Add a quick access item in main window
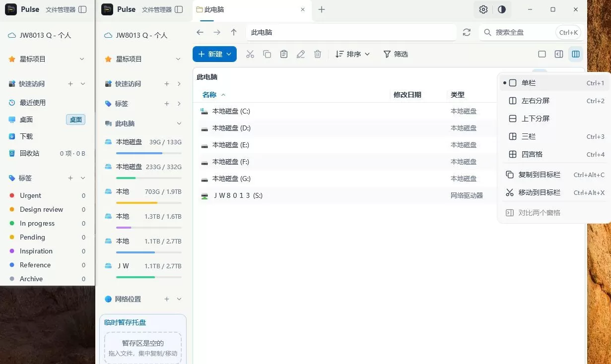The width and height of the screenshot is (611, 364). (167, 84)
